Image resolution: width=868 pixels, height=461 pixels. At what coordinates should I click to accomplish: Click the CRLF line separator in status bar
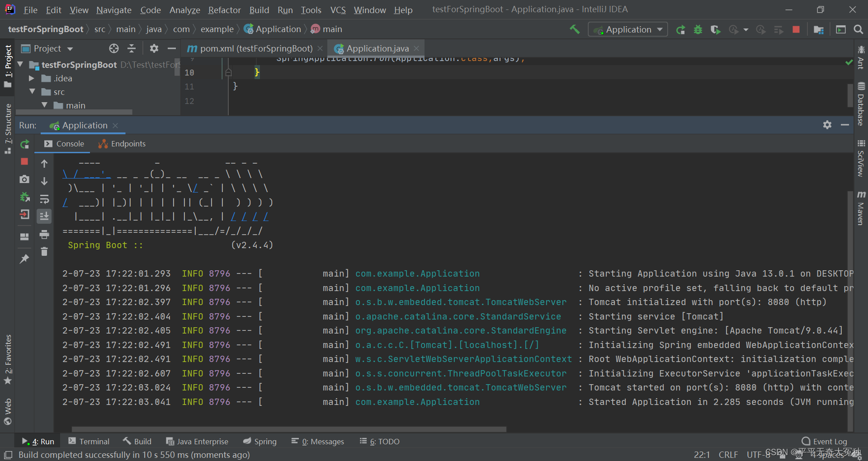click(728, 455)
